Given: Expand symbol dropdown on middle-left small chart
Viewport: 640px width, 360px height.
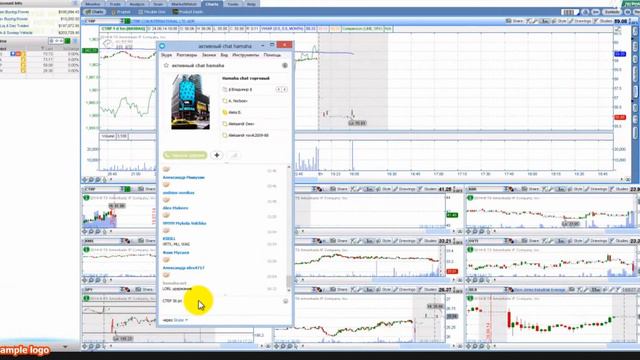Looking at the screenshot, I should coord(122,241).
